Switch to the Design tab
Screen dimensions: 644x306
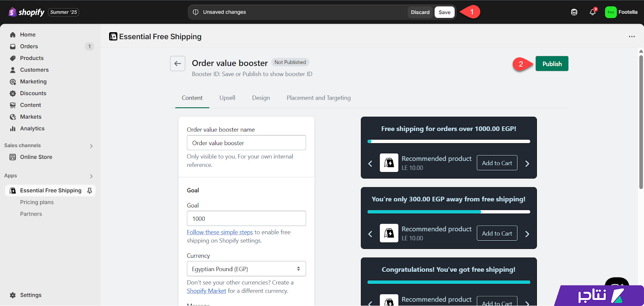click(261, 98)
